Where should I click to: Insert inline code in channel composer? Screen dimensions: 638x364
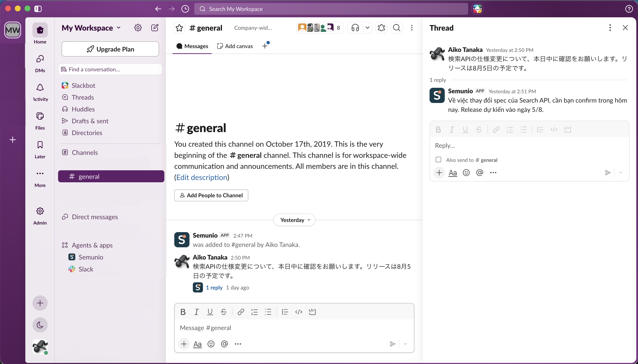tap(299, 312)
